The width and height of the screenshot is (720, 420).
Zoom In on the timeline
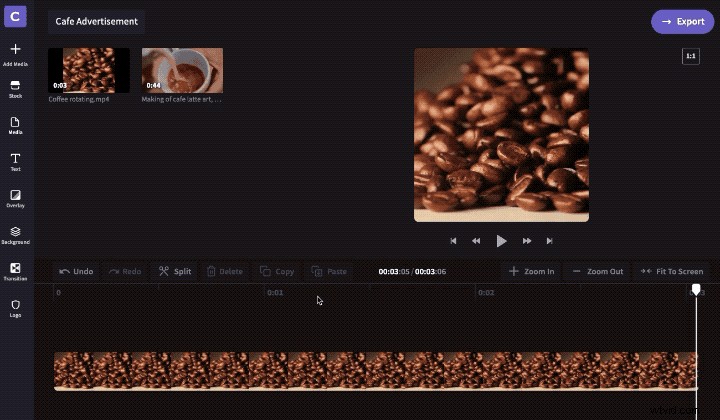click(x=532, y=271)
